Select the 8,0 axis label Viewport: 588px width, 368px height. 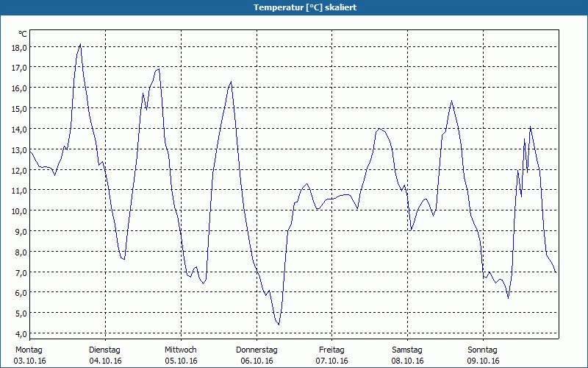point(21,252)
